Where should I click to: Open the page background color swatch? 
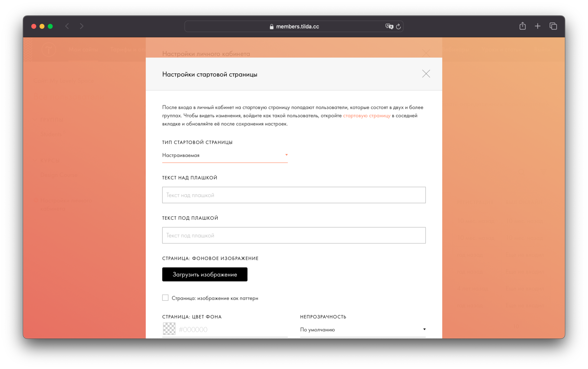[169, 329]
